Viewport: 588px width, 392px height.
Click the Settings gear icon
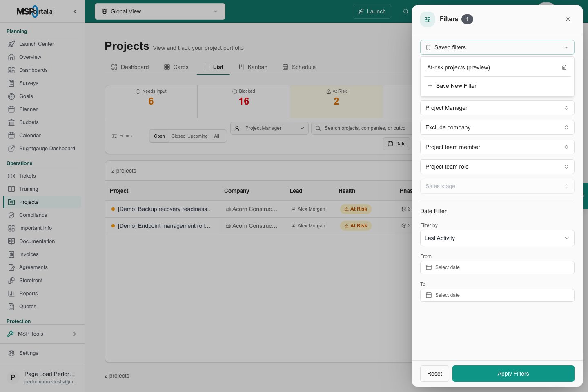point(11,353)
